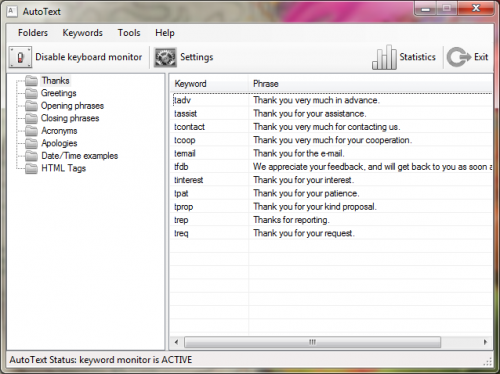Viewport: 500px width, 374px height.
Task: Select the tinterest keyword
Action: pyautogui.click(x=188, y=180)
